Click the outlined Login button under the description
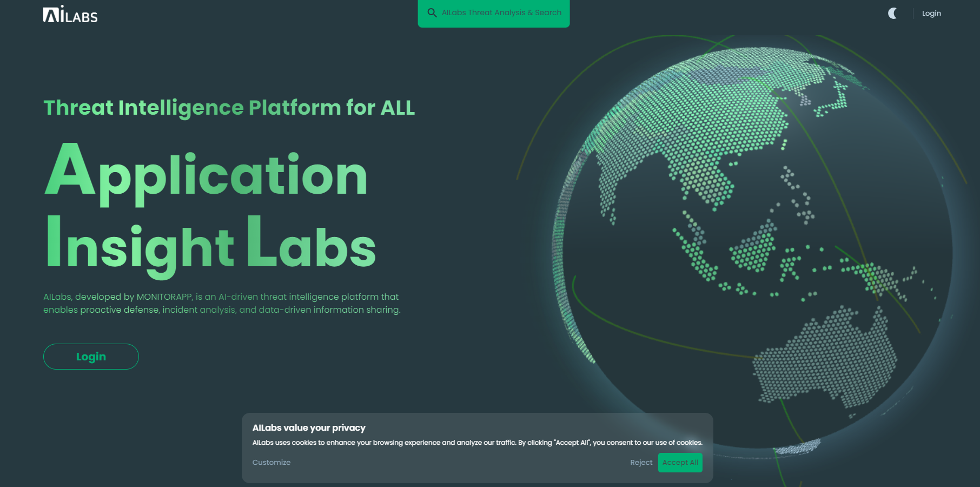The height and width of the screenshot is (487, 980). click(91, 357)
